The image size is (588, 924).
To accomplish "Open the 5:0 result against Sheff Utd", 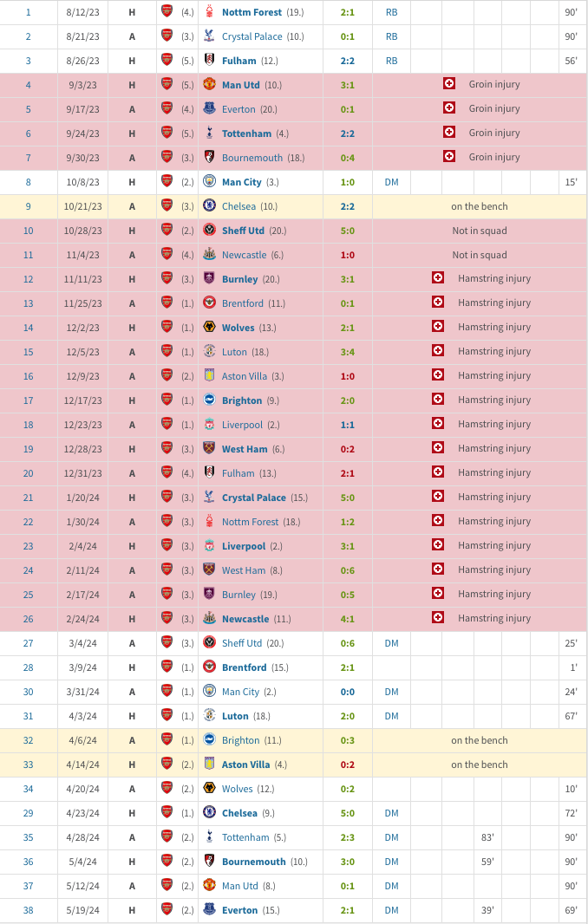I will point(348,231).
